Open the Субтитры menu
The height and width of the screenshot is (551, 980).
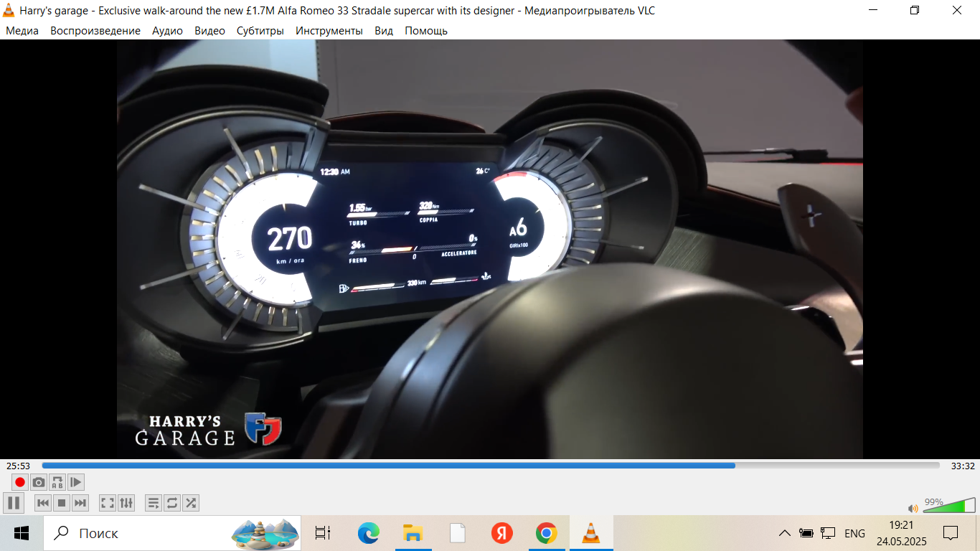coord(260,31)
